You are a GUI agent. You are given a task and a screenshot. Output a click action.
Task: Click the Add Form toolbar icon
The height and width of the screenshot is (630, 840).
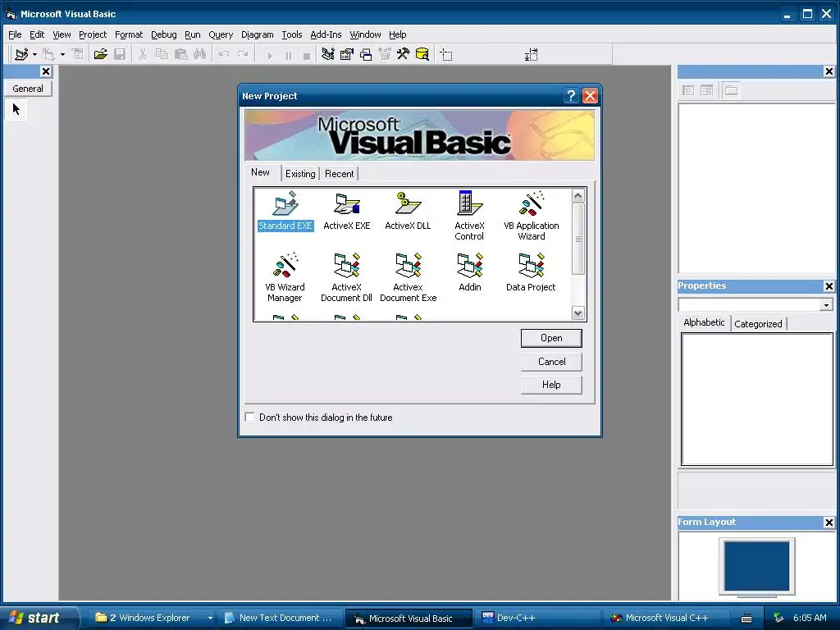(x=48, y=55)
